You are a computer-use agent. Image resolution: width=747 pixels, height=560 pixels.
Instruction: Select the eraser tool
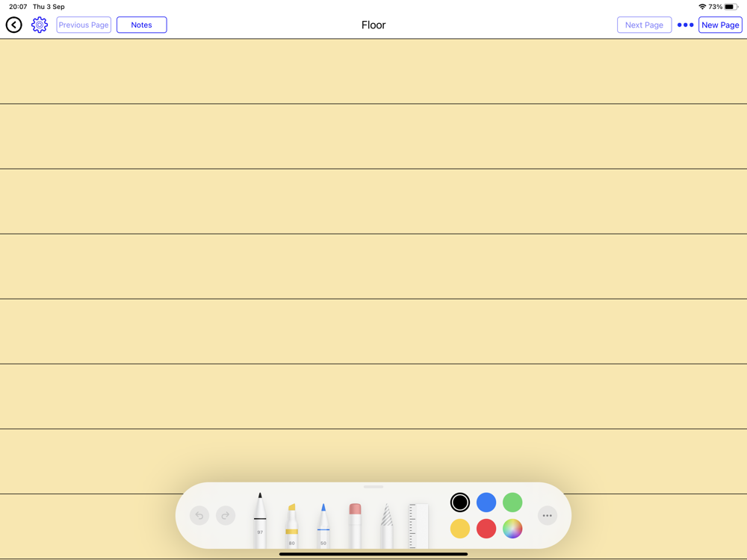click(355, 526)
